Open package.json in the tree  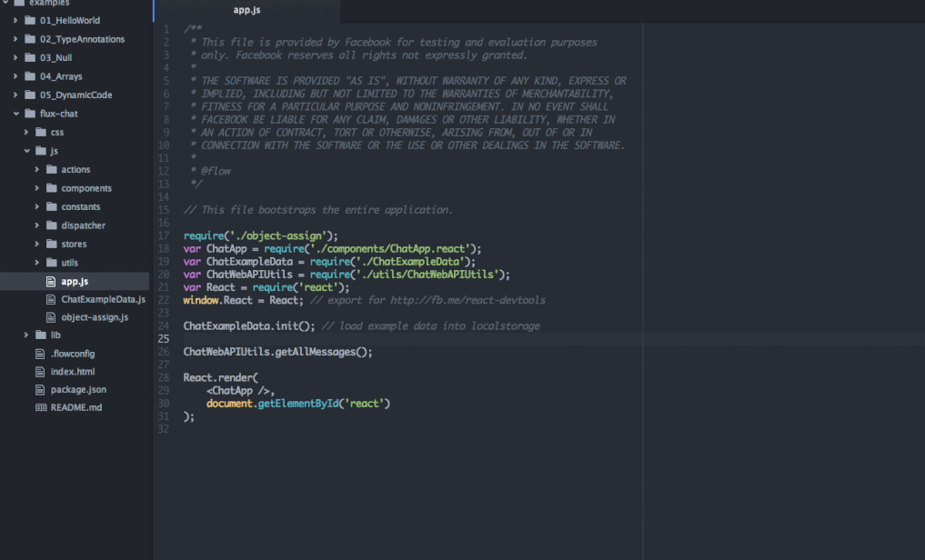78,390
